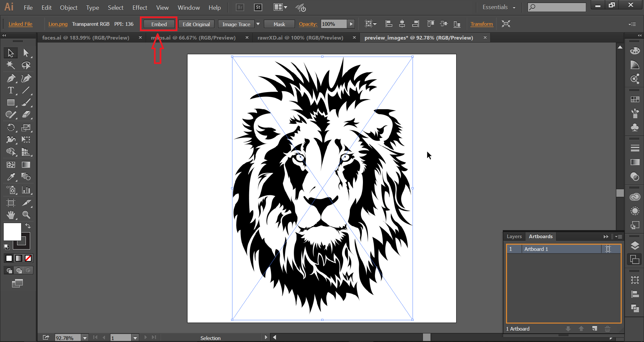Expand the Opacity slider arrow

pos(351,24)
